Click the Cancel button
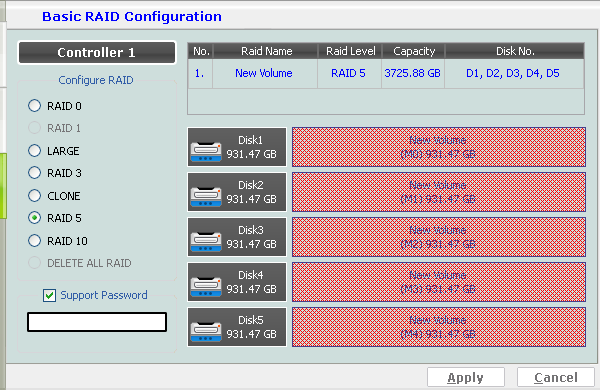This screenshot has height=390, width=600. click(x=556, y=378)
